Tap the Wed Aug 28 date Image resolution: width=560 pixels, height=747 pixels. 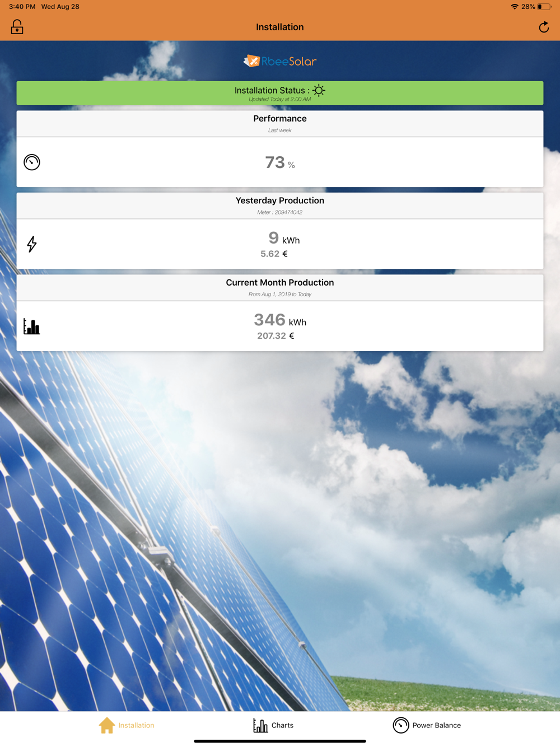60,7
